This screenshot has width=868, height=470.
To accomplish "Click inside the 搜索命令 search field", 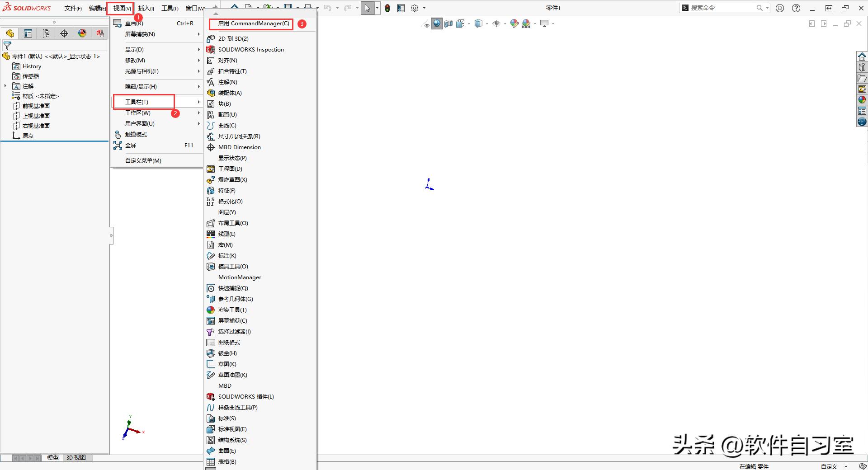I will coord(723,8).
